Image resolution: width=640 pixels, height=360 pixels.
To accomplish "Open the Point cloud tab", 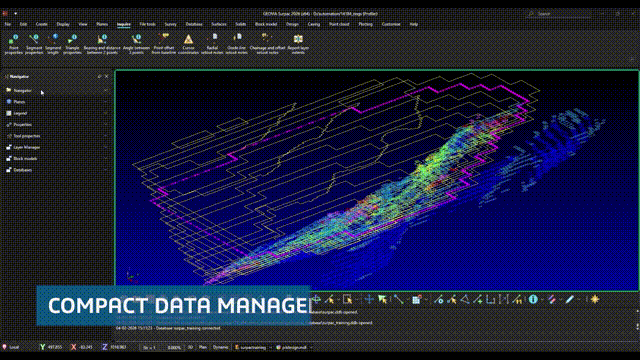I will (x=339, y=24).
